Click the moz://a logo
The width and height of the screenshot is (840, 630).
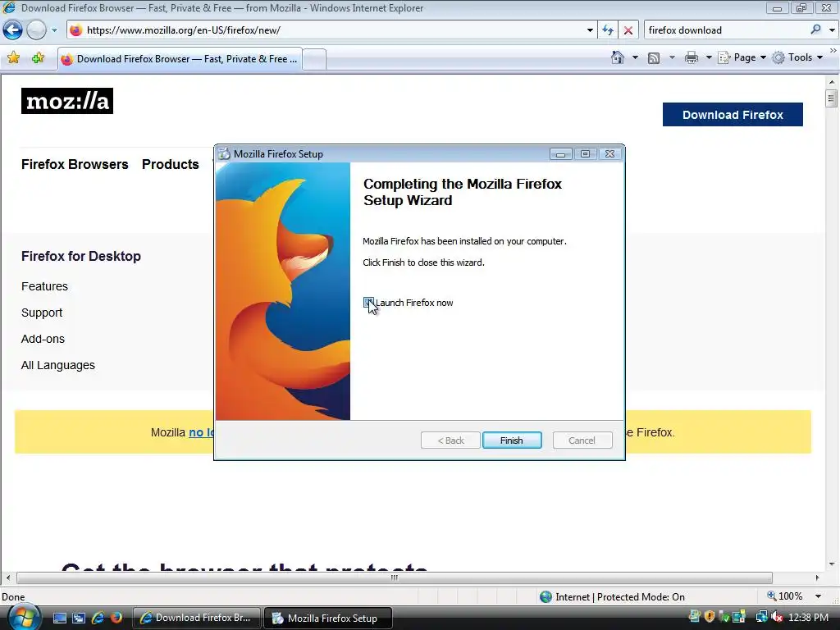tap(67, 101)
